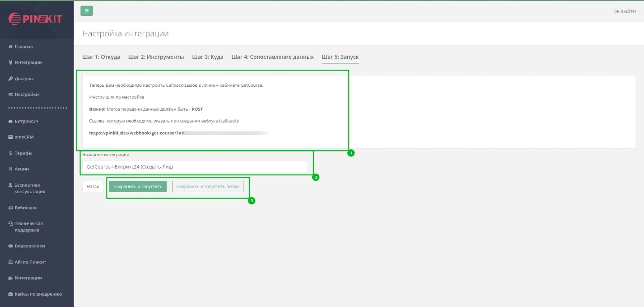The image size is (644, 307).
Task: Open Тарифы pricing page in sidebar
Action: pos(23,153)
